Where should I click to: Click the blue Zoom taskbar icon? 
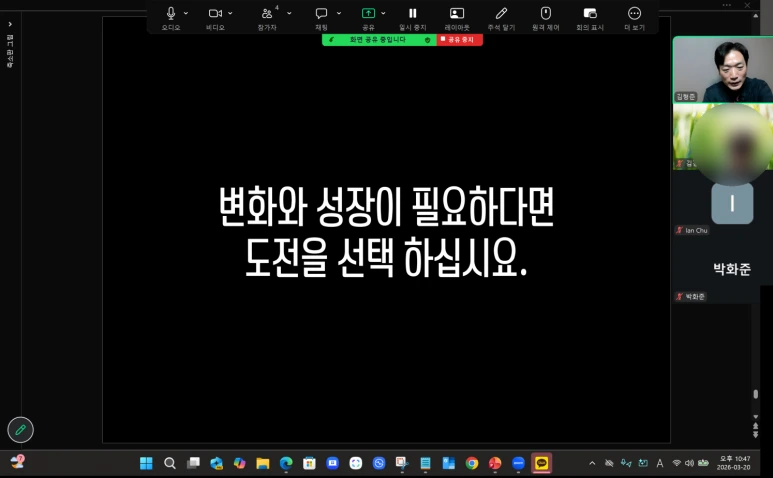point(518,463)
